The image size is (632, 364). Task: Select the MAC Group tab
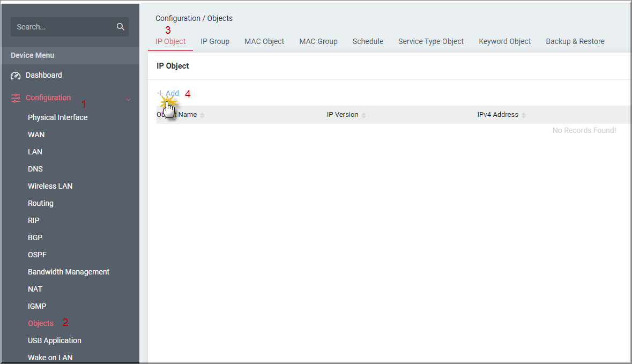point(318,41)
